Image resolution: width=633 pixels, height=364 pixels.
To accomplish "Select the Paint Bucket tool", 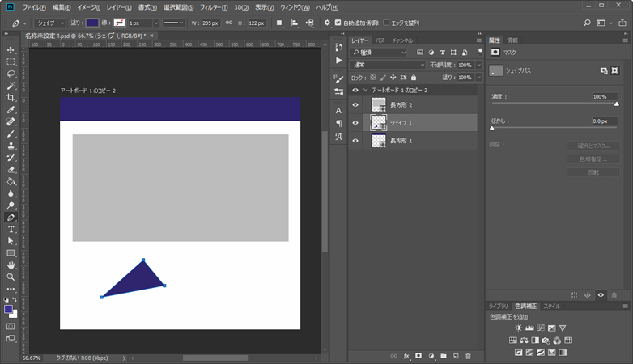I will tap(11, 182).
